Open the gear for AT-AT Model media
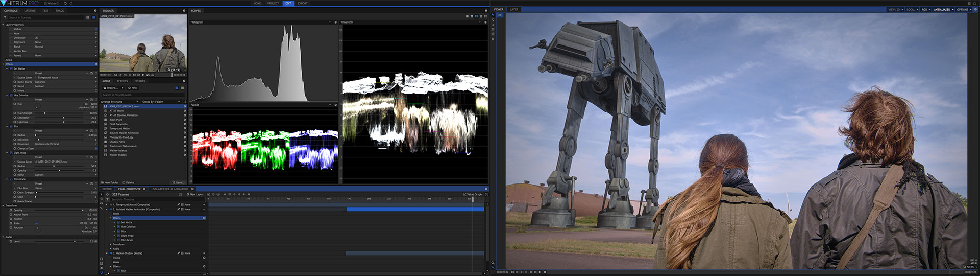980x276 pixels. point(185,111)
